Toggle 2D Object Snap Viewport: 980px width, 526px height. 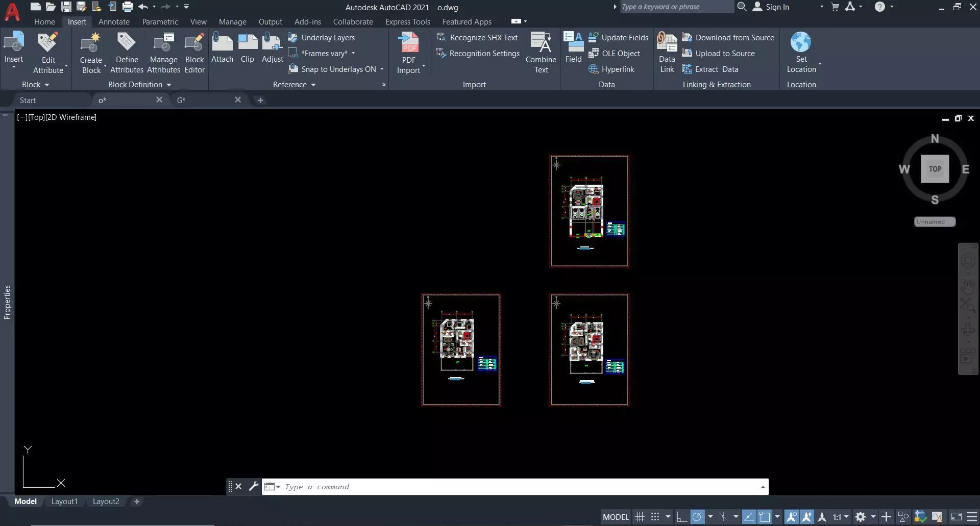pyautogui.click(x=765, y=517)
